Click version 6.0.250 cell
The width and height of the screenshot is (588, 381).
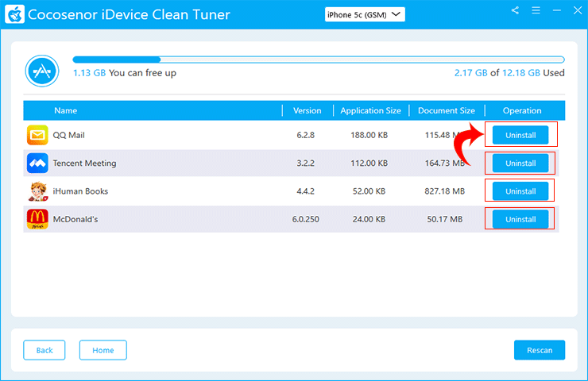pyautogui.click(x=306, y=219)
